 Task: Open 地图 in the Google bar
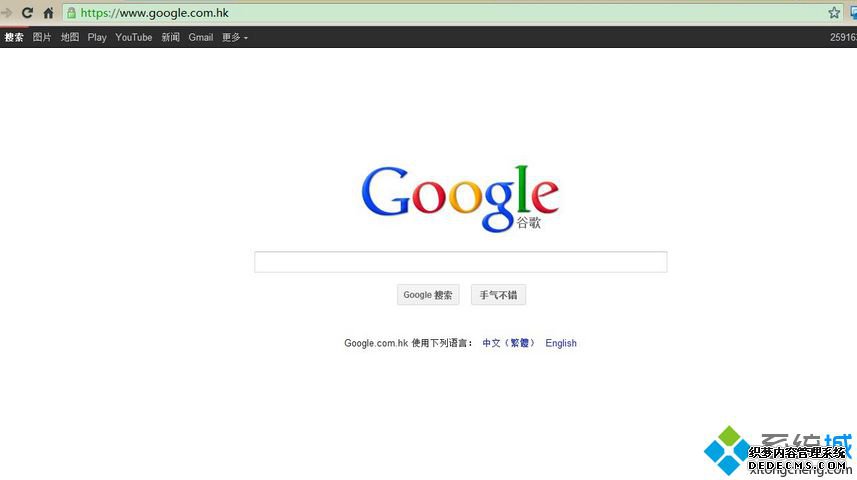[70, 37]
